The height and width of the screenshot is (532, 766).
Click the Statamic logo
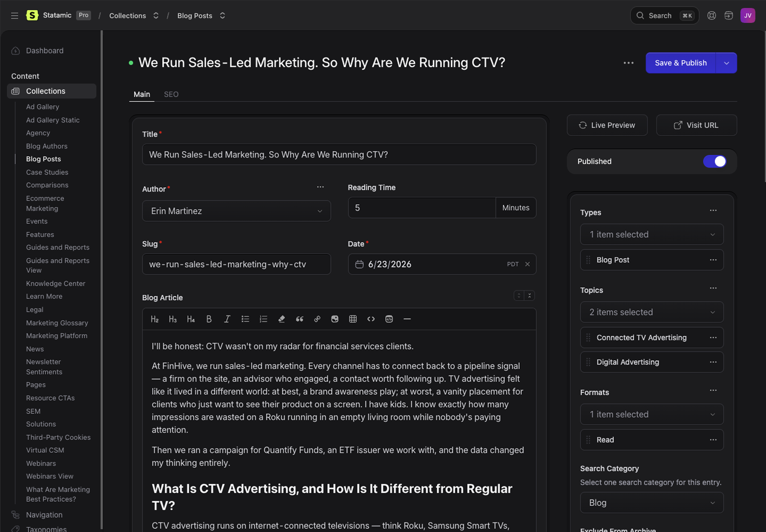tap(32, 15)
